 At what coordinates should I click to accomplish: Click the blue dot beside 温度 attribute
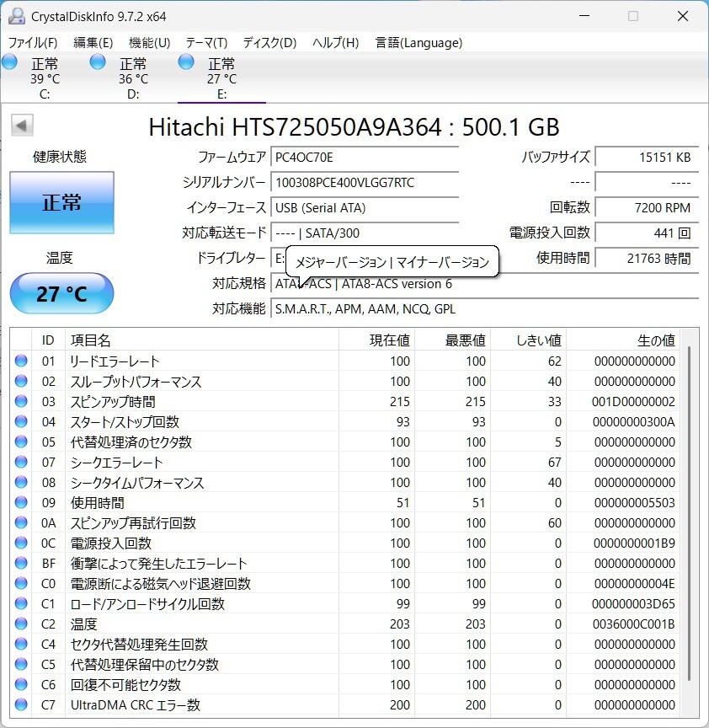coord(20,624)
